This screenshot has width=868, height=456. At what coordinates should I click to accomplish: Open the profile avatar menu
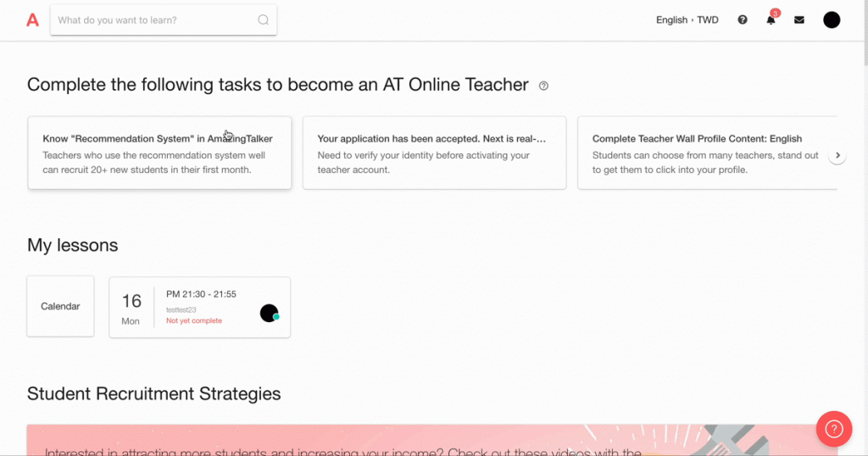(832, 20)
